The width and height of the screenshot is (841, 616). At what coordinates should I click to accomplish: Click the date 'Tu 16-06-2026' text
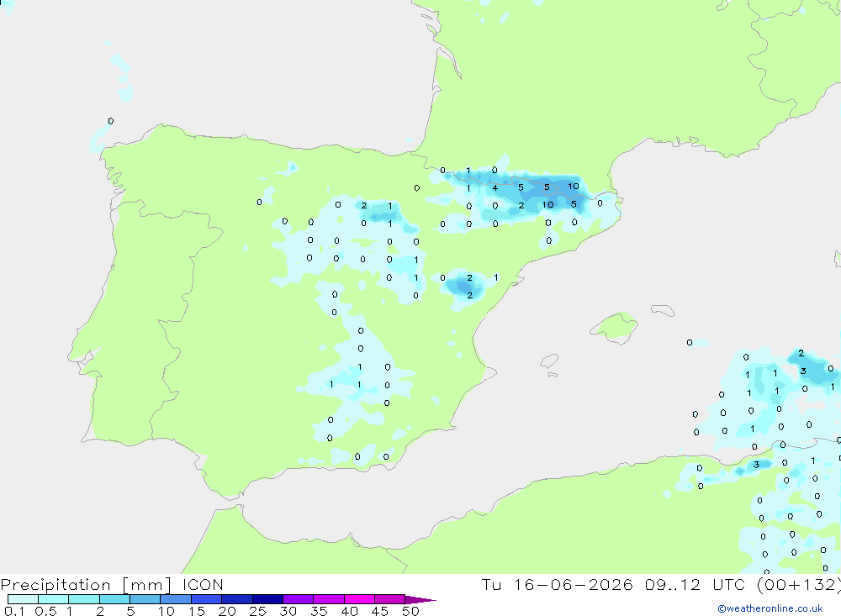coord(558,584)
